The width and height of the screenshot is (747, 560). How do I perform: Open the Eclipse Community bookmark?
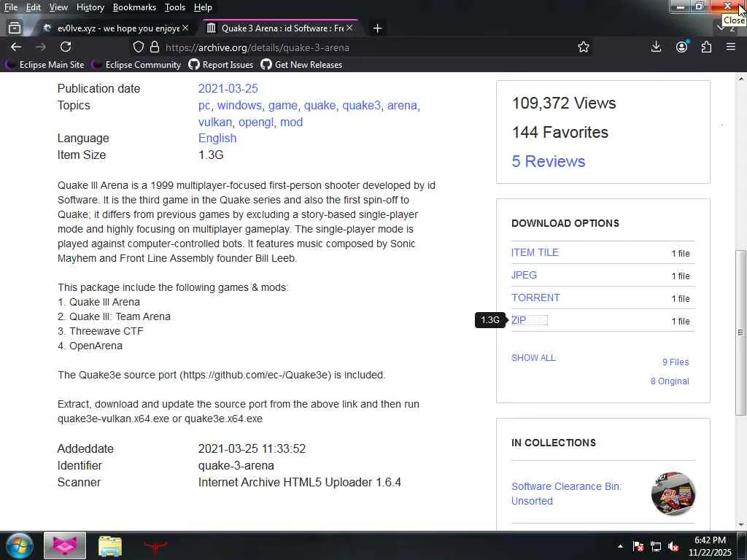coord(136,64)
